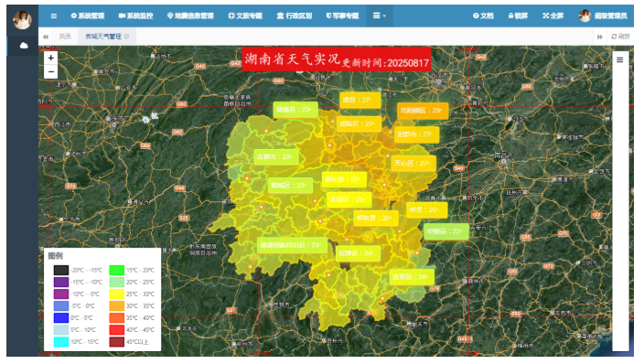The image size is (644, 364).
Task: Zoom out the map with minus button
Action: coord(51,72)
